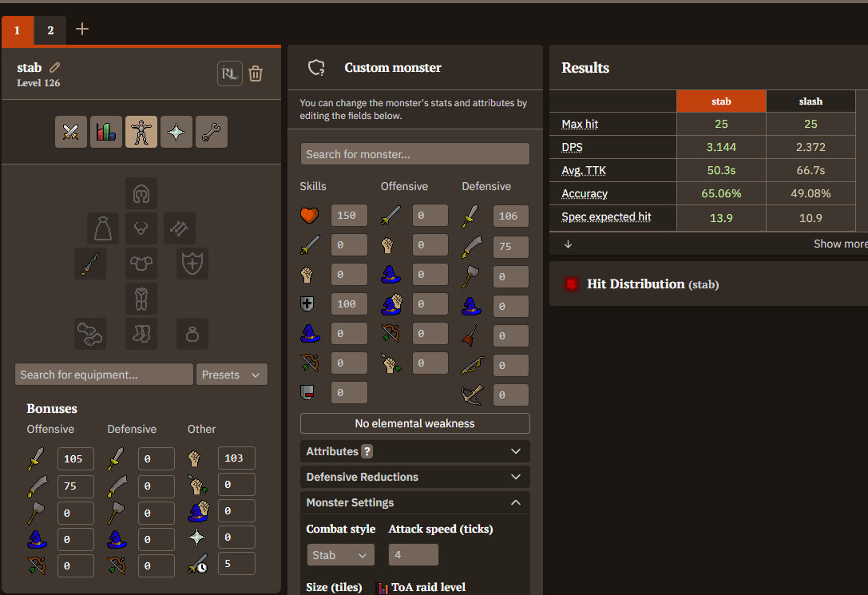Click the body equipment slot
868x595 pixels.
tap(141, 264)
